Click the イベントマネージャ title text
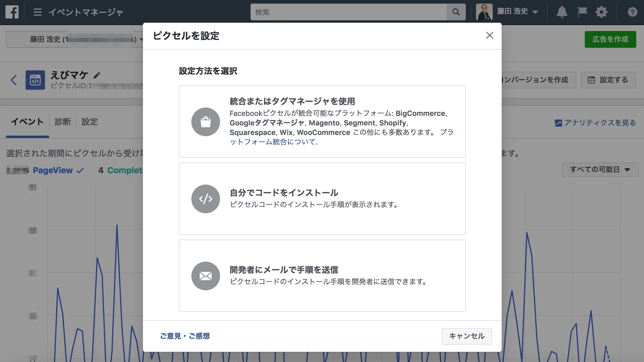 (x=86, y=12)
